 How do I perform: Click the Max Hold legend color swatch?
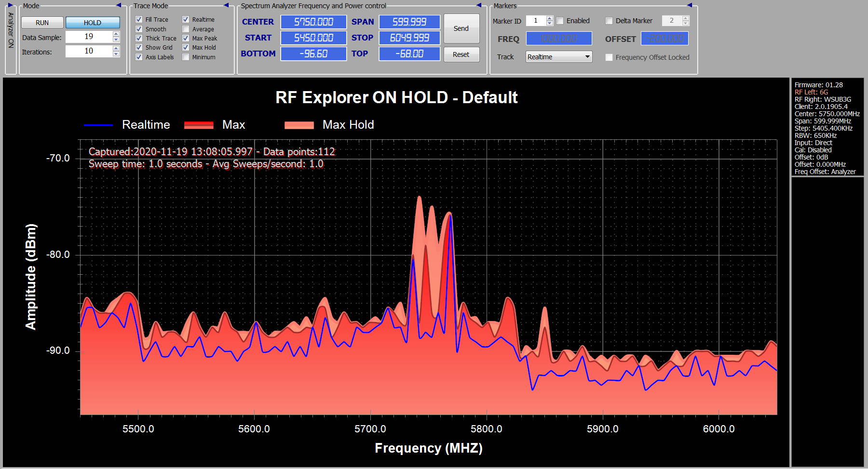click(x=299, y=125)
